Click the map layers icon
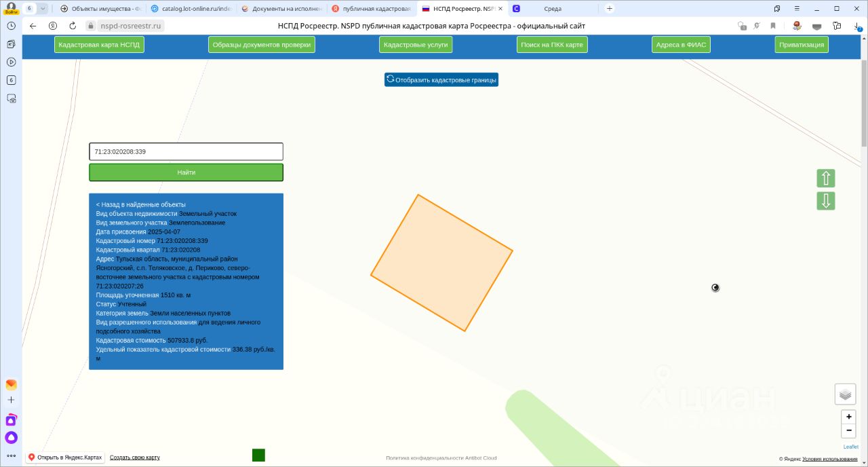Image resolution: width=868 pixels, height=467 pixels. 844,394
